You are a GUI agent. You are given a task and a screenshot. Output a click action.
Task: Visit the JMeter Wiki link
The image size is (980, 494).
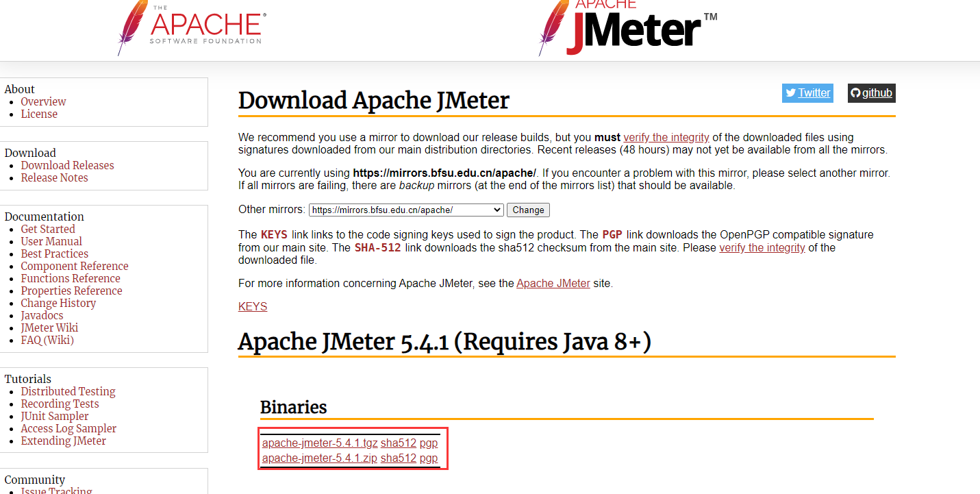(49, 328)
